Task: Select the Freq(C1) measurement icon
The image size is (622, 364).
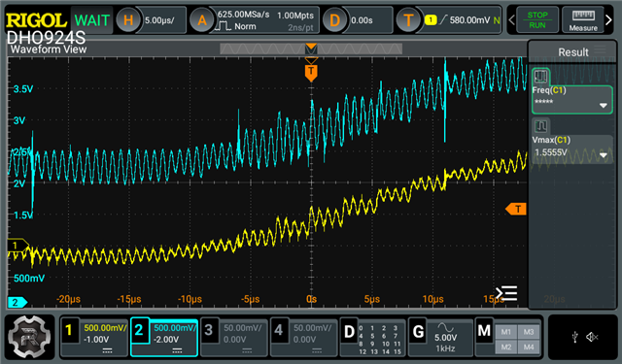Action: 540,76
